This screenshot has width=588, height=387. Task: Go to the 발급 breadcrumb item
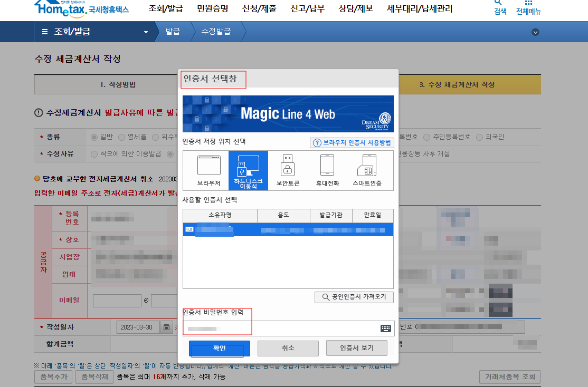point(173,32)
